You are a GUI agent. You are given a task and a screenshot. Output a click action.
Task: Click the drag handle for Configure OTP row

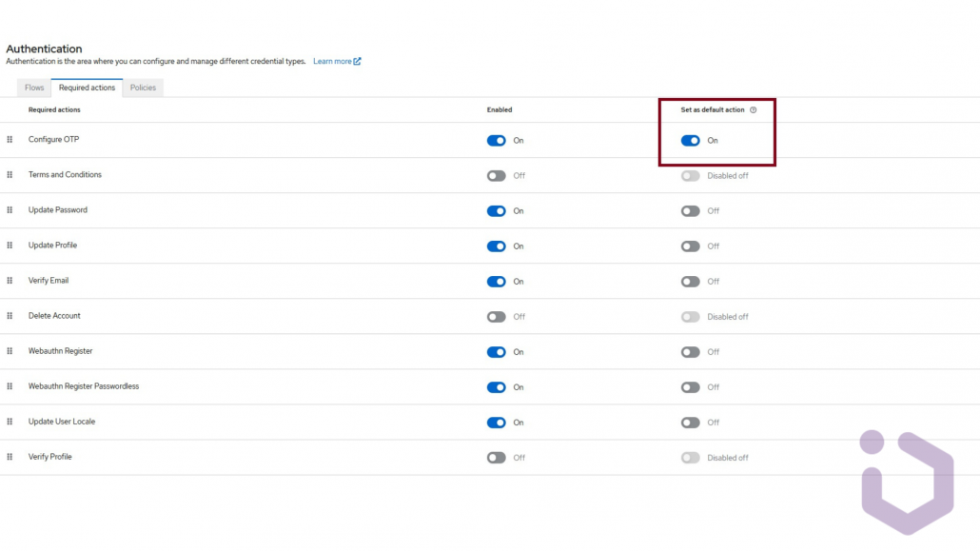[x=10, y=140]
